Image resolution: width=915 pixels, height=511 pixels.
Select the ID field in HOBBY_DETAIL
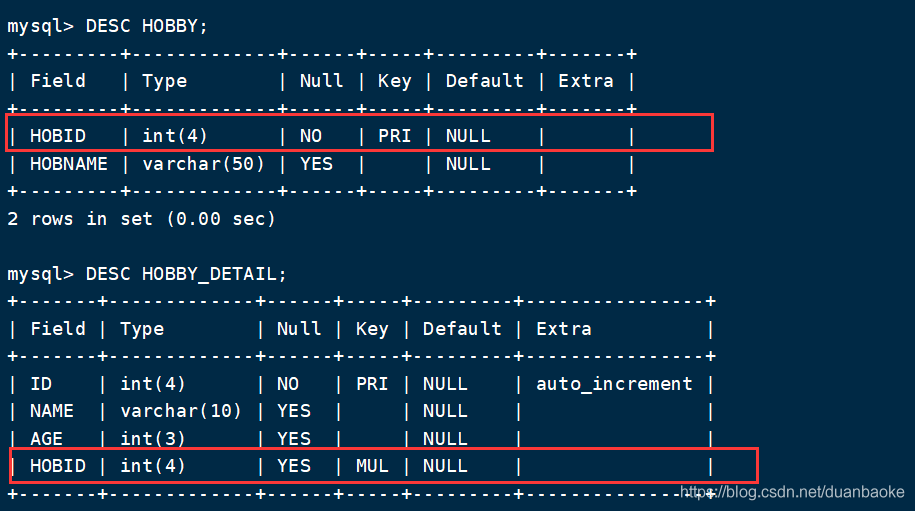click(41, 384)
